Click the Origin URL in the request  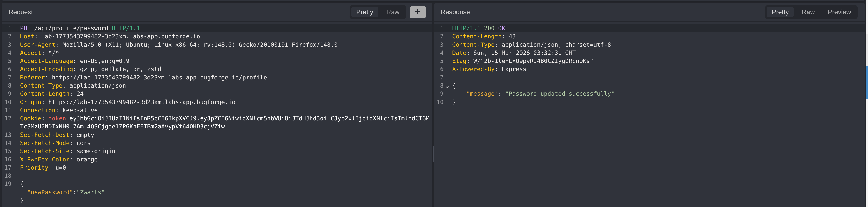pos(141,102)
